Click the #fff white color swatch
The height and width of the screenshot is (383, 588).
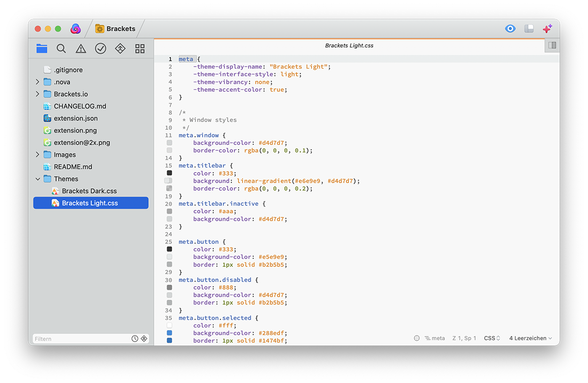coord(169,325)
